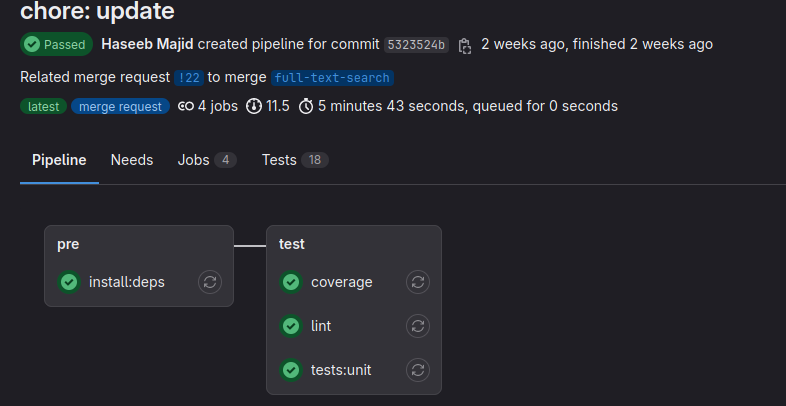
Task: Switch to the Pipeline tab
Action: pyautogui.click(x=59, y=160)
